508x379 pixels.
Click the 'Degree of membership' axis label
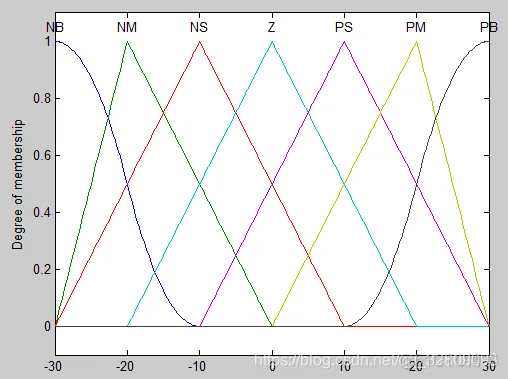pos(17,184)
